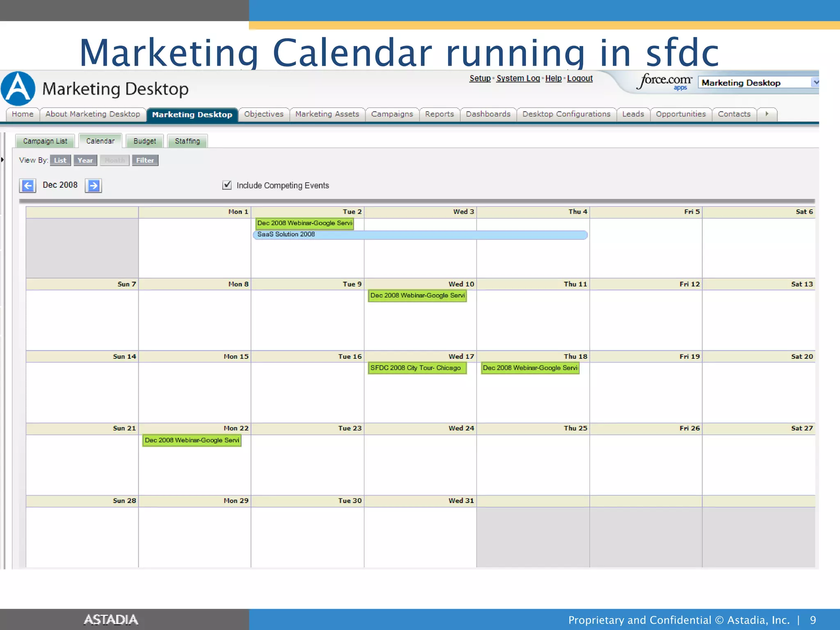Viewport: 840px width, 630px height.
Task: Click the Astadia logo icon
Action: pos(18,89)
